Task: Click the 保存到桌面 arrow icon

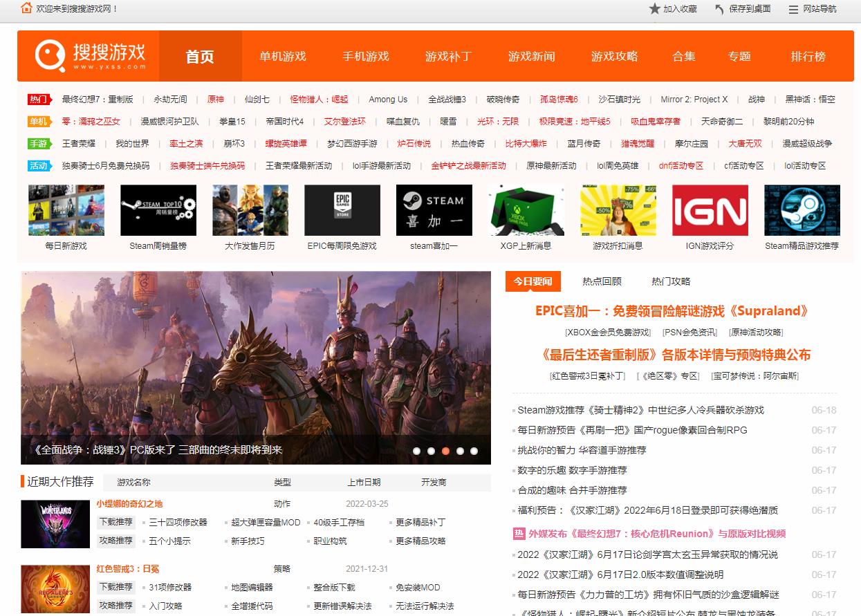Action: point(720,9)
